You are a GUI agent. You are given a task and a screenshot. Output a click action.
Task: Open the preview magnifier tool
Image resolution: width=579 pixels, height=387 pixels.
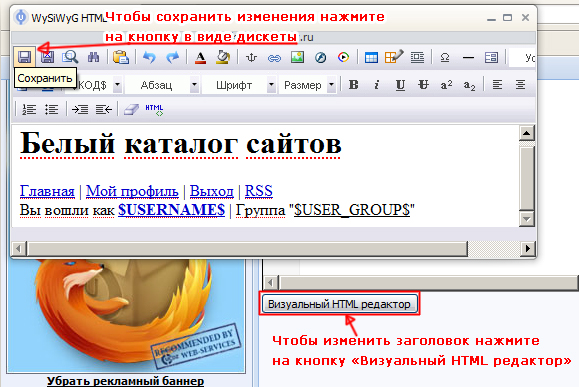(x=70, y=57)
